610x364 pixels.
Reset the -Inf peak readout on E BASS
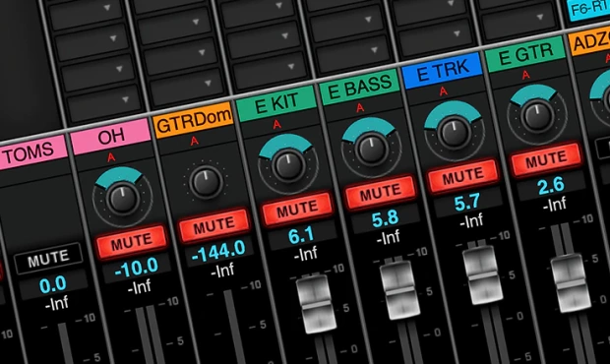click(389, 237)
